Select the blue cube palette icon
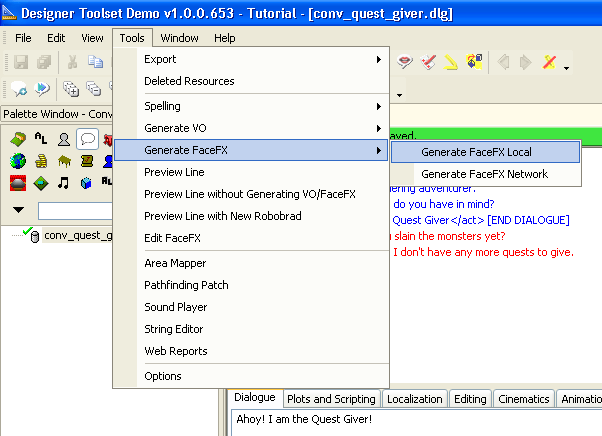This screenshot has width=602, height=436. point(87,183)
